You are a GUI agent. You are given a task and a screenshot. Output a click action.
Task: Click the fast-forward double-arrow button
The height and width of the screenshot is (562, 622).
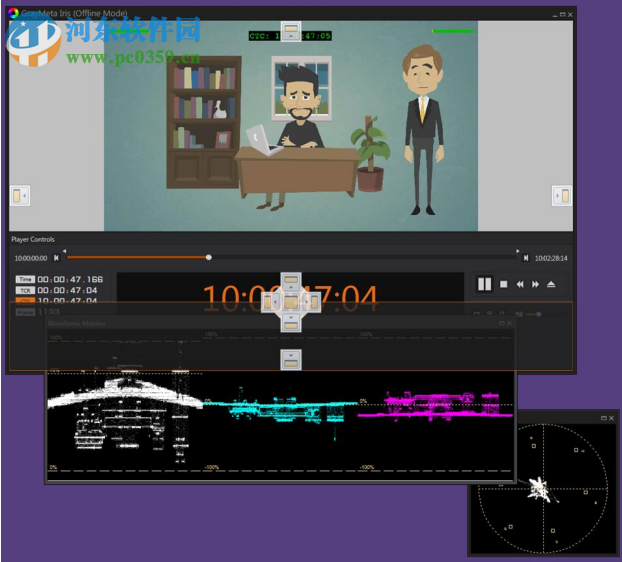point(536,284)
